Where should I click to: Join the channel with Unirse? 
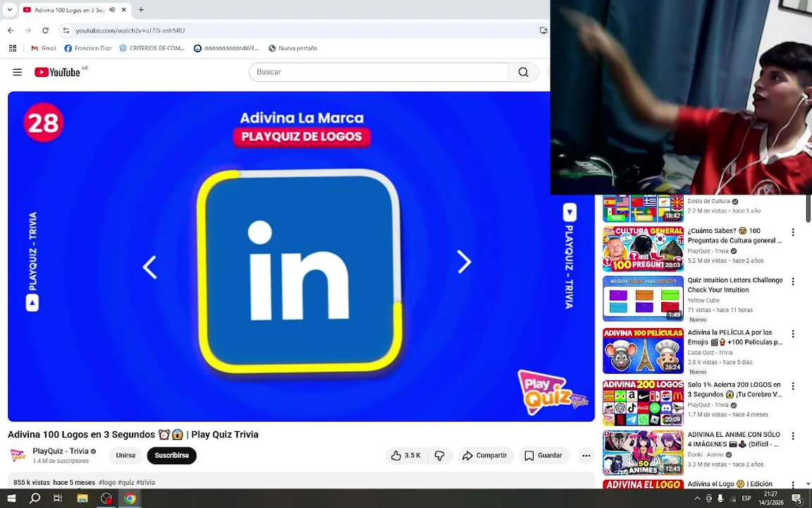125,455
